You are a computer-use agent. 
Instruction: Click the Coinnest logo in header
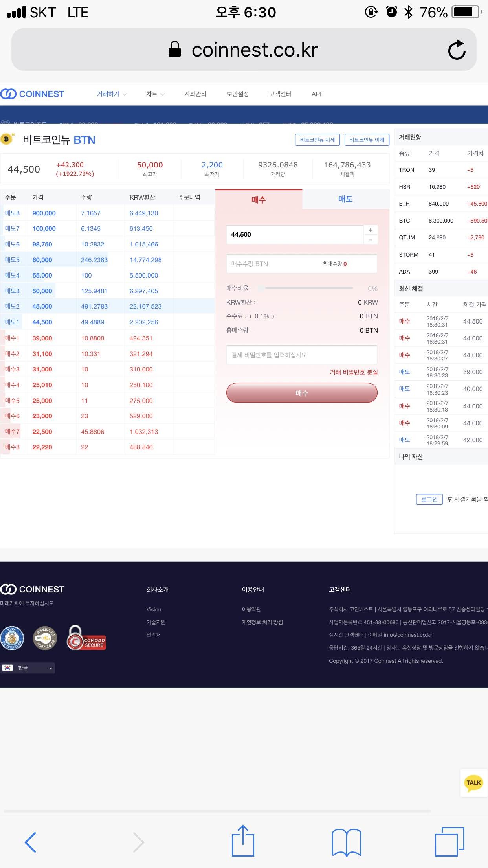click(x=33, y=94)
